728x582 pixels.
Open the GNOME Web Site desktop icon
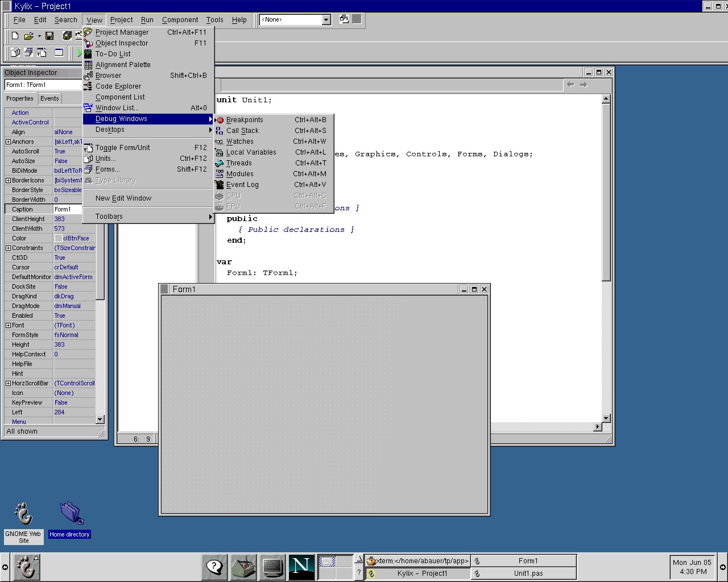23,522
